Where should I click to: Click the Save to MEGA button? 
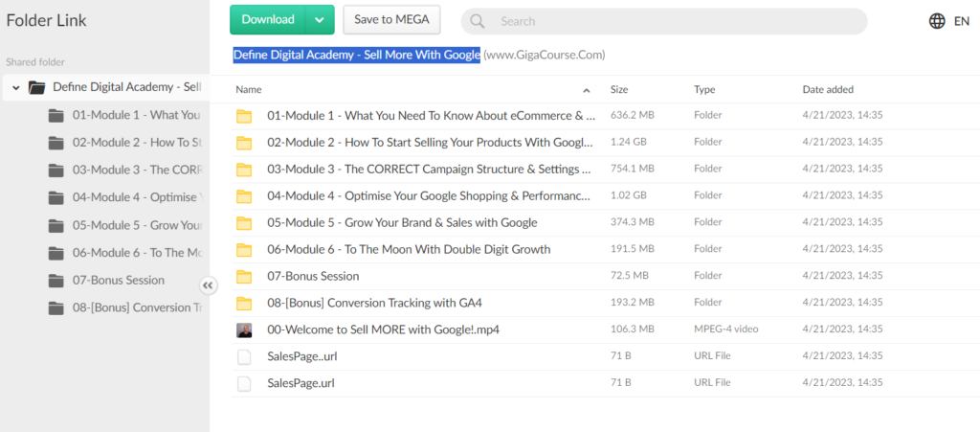pyautogui.click(x=391, y=19)
